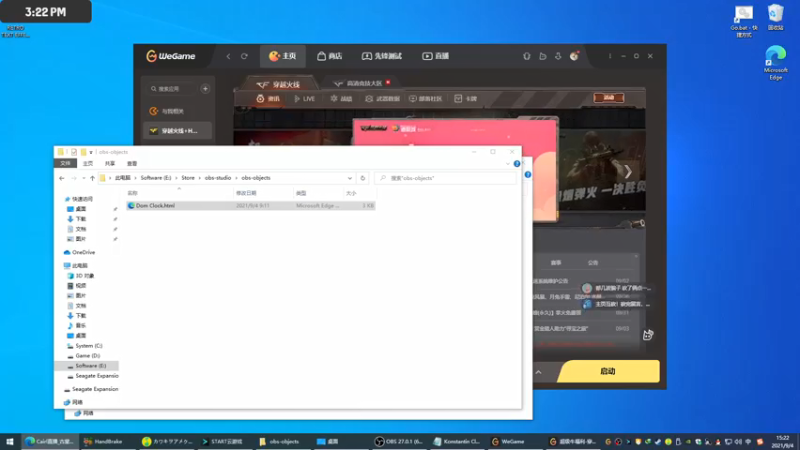Screen dimensions: 800x450
Task: Open the LIVE section in WeGame
Action: pos(305,99)
